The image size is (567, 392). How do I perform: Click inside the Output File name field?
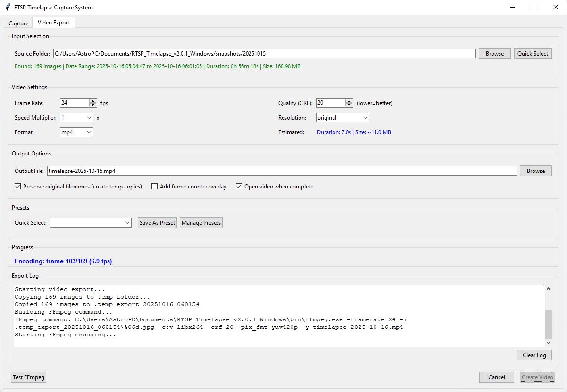coord(189,171)
